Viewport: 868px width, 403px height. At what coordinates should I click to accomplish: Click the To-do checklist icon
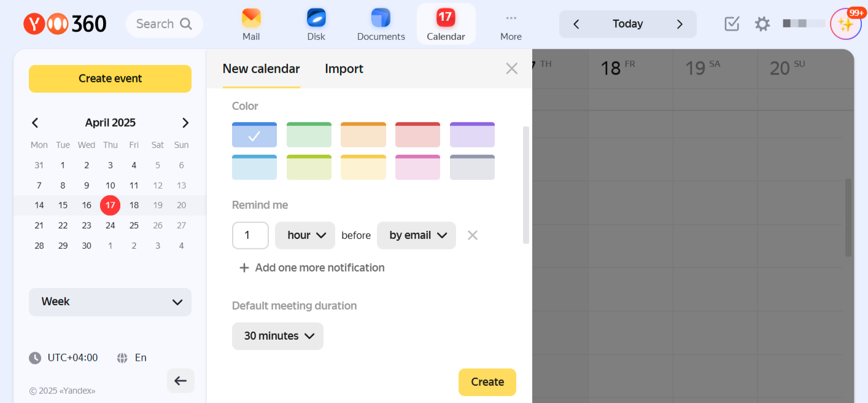(x=732, y=24)
